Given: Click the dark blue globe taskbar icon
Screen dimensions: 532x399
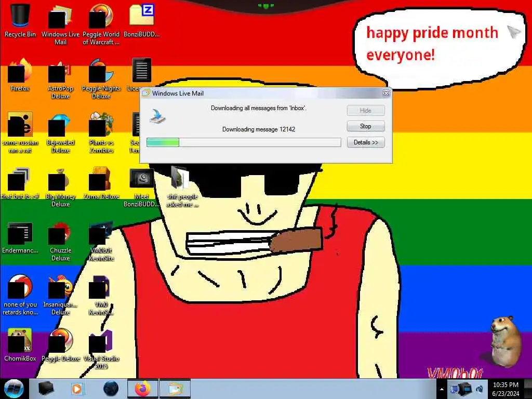Looking at the screenshot, I should pos(111,389).
